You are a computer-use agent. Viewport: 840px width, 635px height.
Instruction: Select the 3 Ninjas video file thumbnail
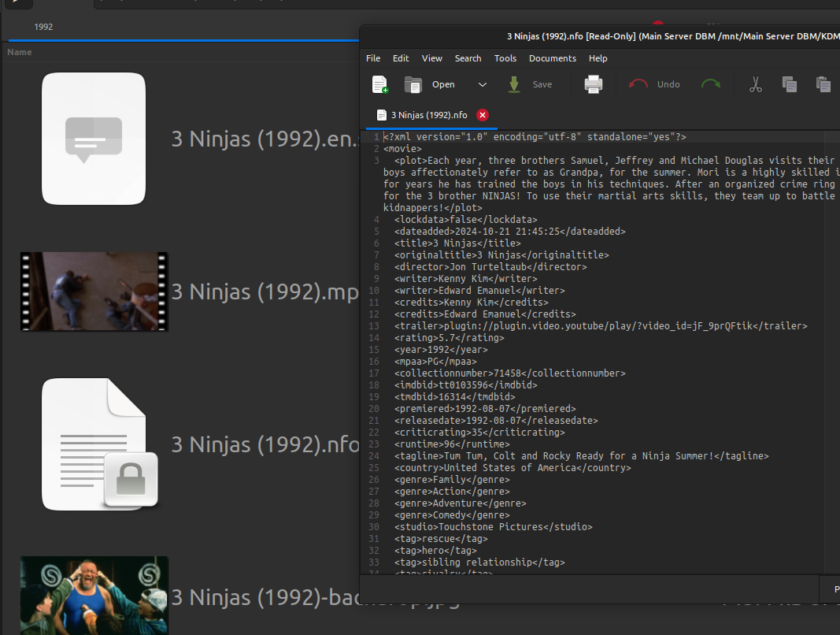point(94,292)
